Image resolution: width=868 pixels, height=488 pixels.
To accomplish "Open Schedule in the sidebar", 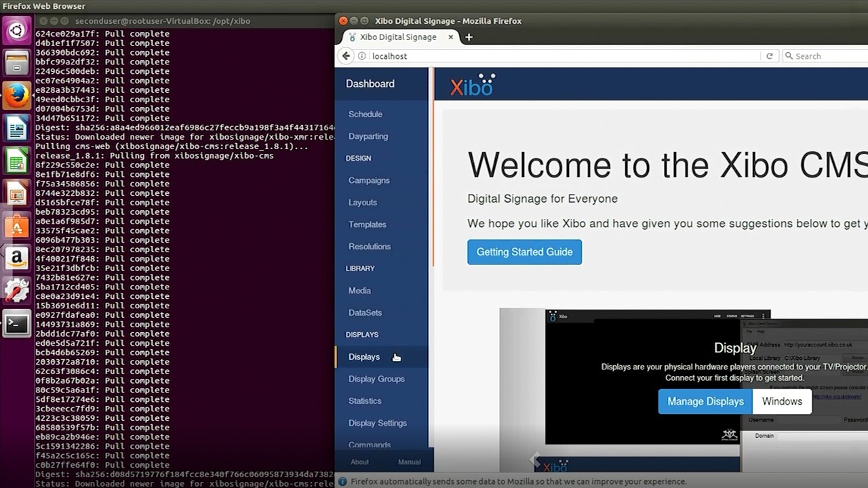I will click(x=366, y=115).
